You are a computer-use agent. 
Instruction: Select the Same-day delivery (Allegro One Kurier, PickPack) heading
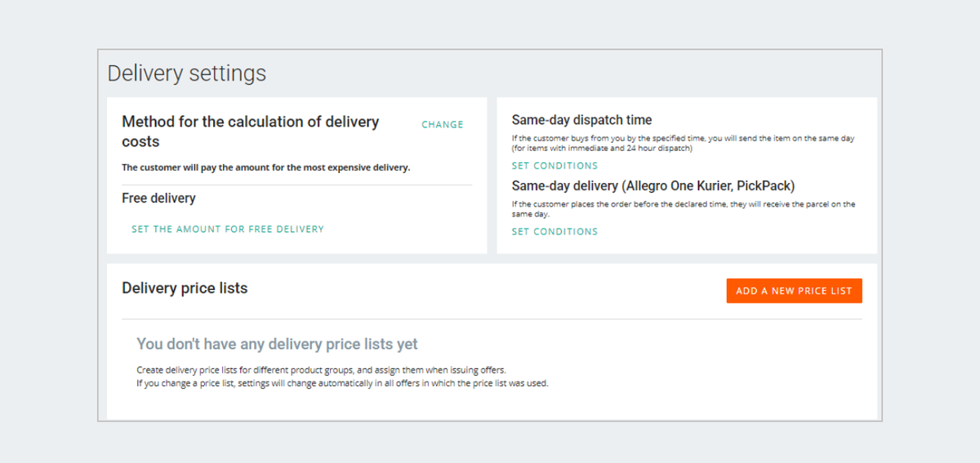click(x=653, y=186)
